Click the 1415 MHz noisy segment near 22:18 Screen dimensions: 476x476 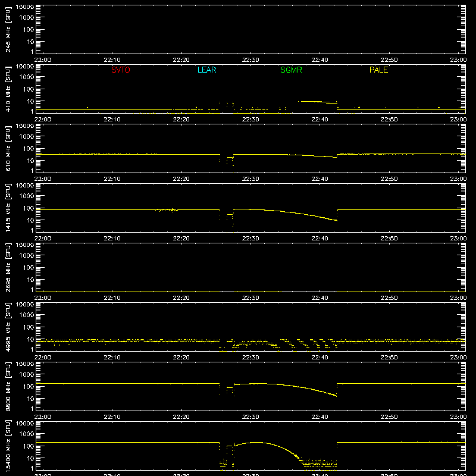pyautogui.click(x=167, y=210)
